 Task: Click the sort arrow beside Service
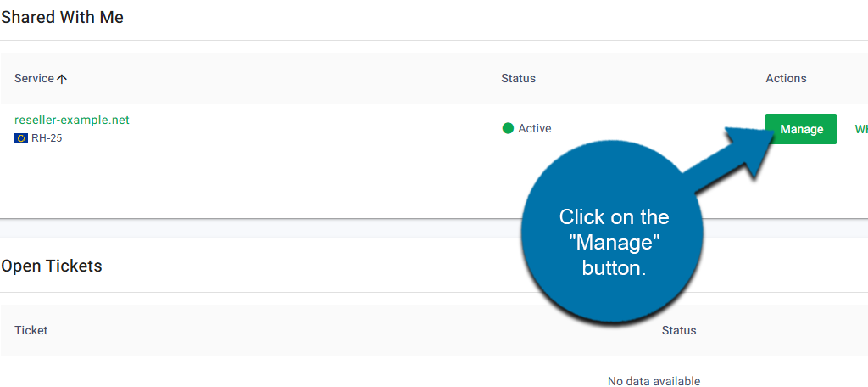coord(62,79)
